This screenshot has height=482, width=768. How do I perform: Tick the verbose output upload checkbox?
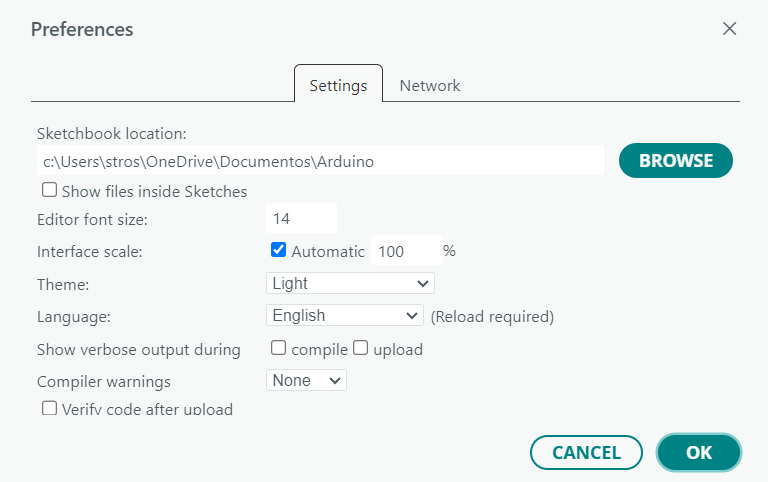pos(361,349)
